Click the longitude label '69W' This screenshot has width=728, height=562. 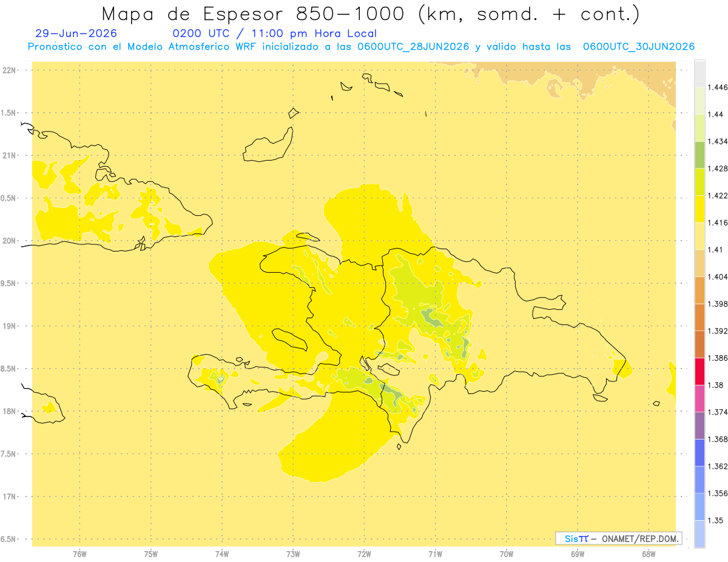click(x=578, y=554)
